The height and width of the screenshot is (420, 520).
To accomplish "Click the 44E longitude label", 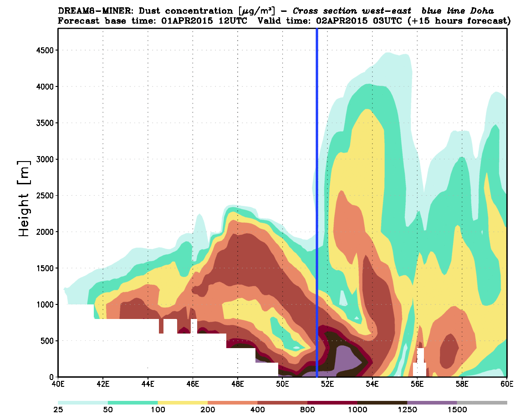I will pyautogui.click(x=148, y=384).
